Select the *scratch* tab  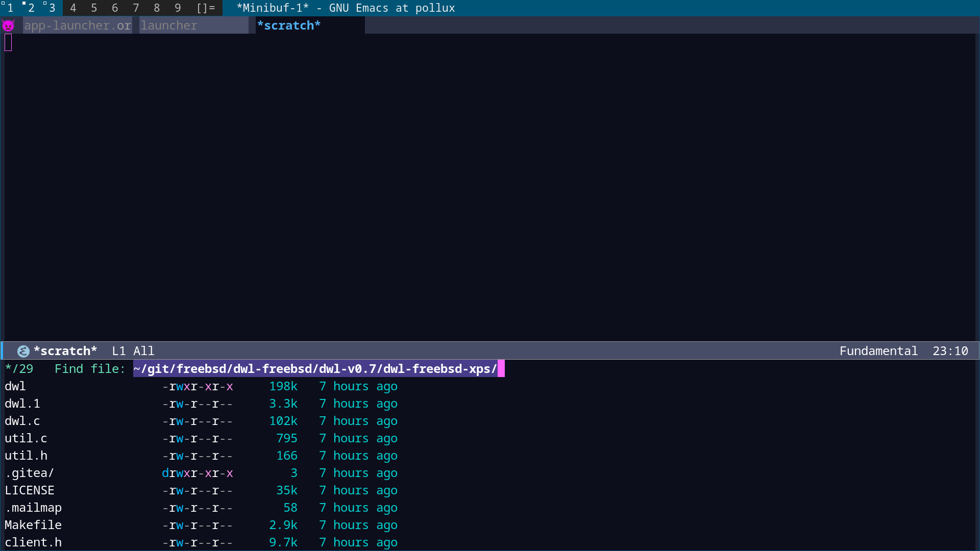pos(289,25)
